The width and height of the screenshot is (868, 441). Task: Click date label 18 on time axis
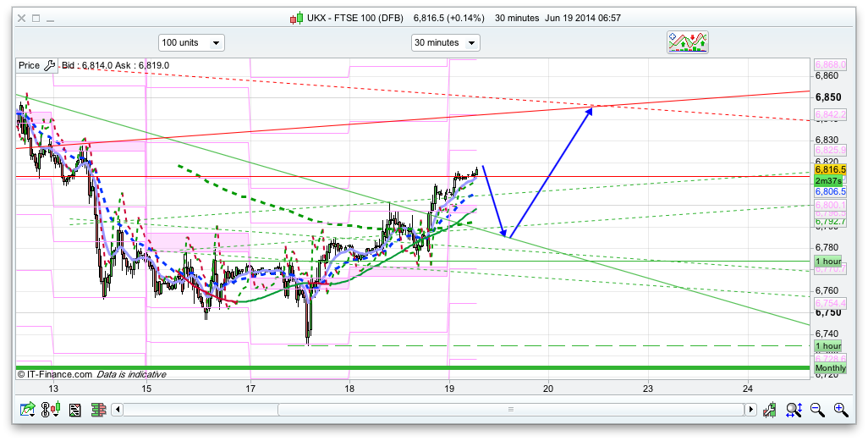click(349, 389)
